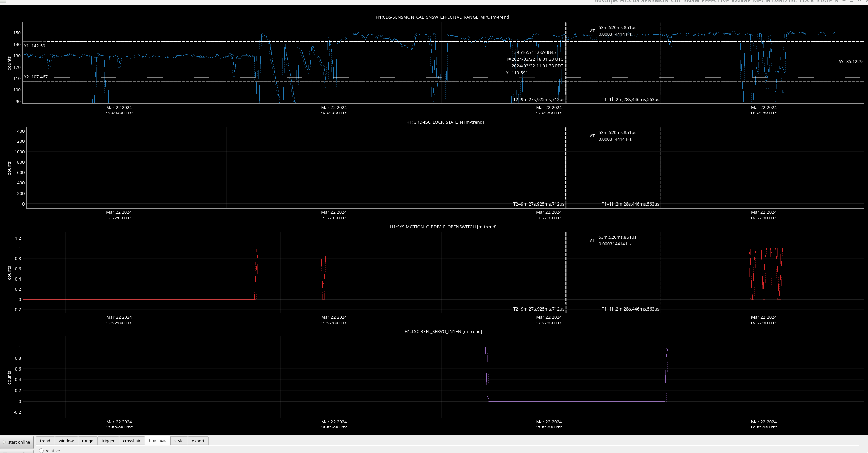Click the H1:SYS-MOTION_C_BDIV_E_OPENSWITCH plot title
Image resolution: width=868 pixels, height=453 pixels.
[x=443, y=227]
